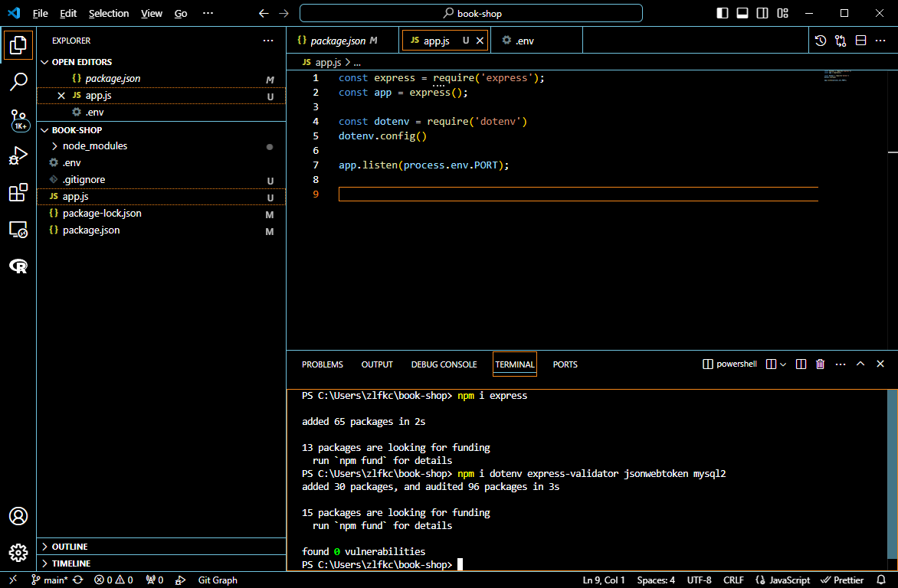Open the launch profile dropdown

pos(783,364)
